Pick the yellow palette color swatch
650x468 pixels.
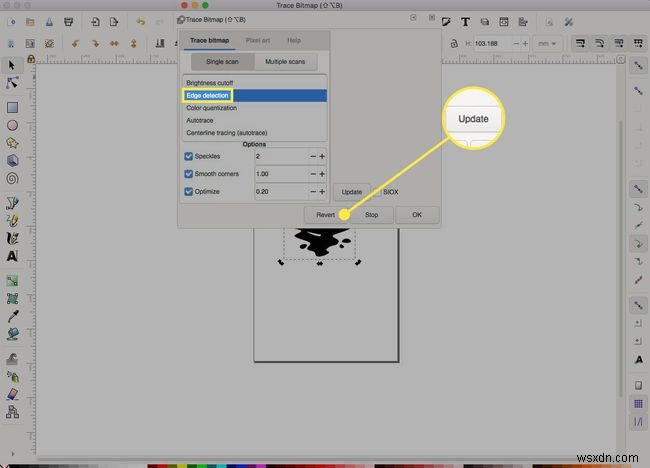pyautogui.click(x=182, y=466)
